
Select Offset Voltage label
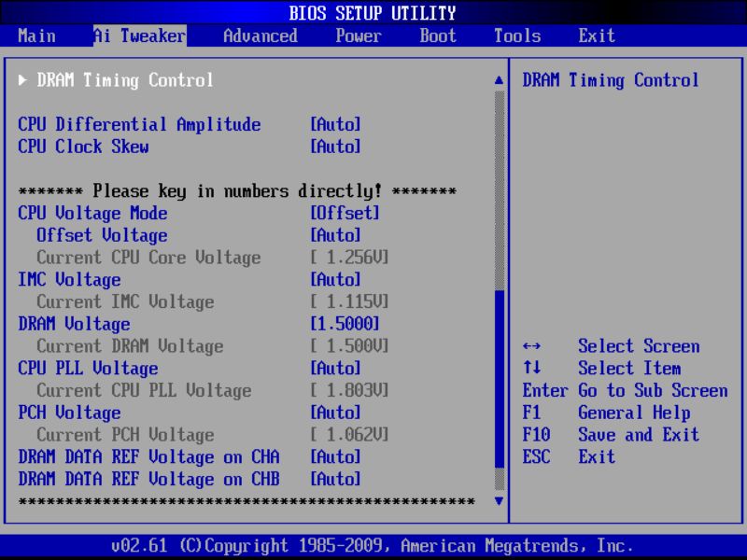pyautogui.click(x=102, y=235)
